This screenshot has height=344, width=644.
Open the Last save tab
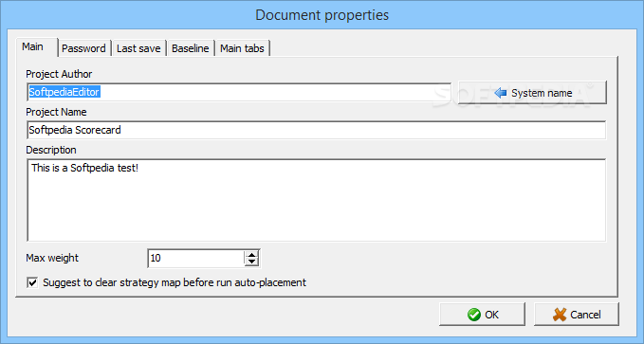[138, 48]
